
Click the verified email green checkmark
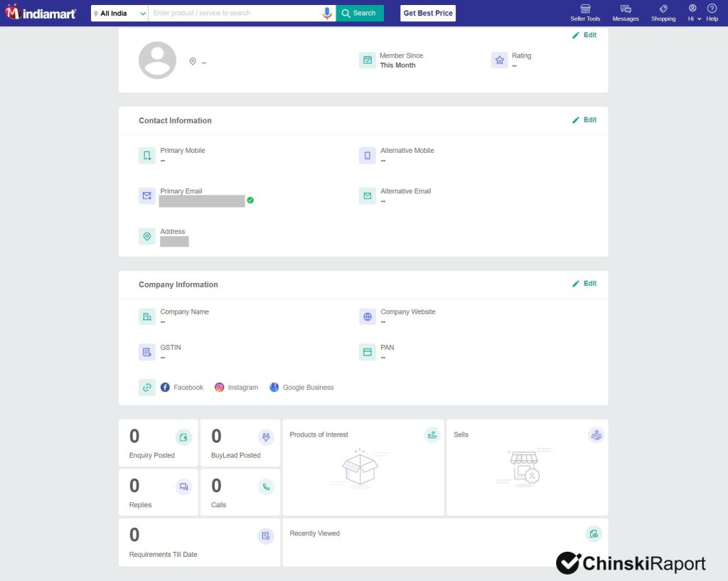coord(250,200)
